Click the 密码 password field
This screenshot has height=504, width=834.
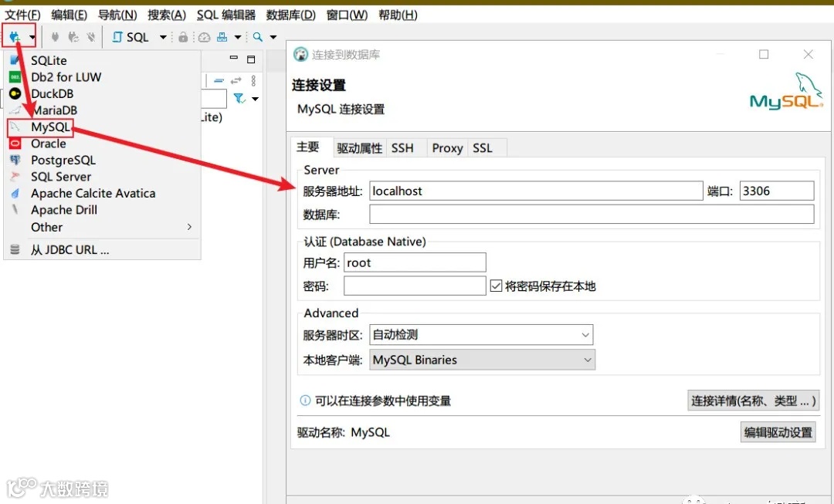pos(415,286)
